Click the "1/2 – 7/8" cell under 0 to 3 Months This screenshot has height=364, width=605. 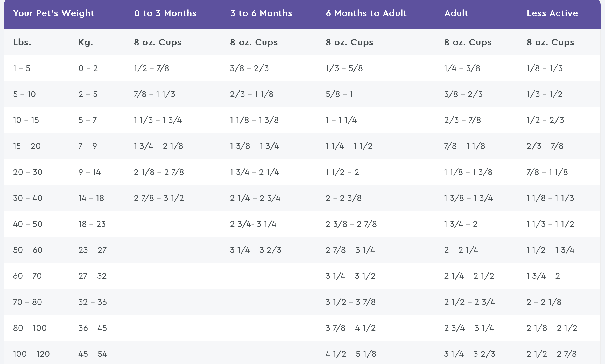(x=151, y=68)
